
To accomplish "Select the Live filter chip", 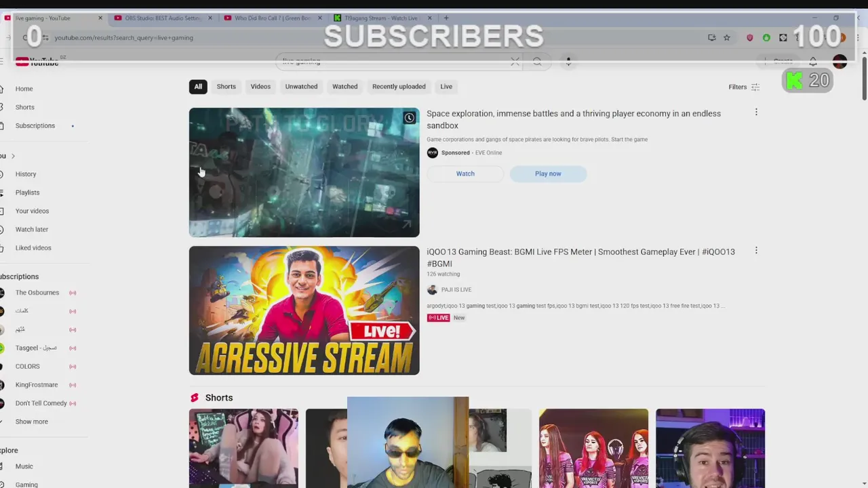I will coord(446,87).
